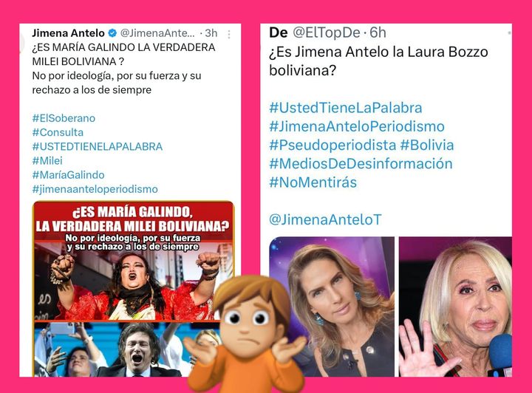Click the @ElTopDe account handle
Screen dimensions: 532x393
tap(326, 33)
